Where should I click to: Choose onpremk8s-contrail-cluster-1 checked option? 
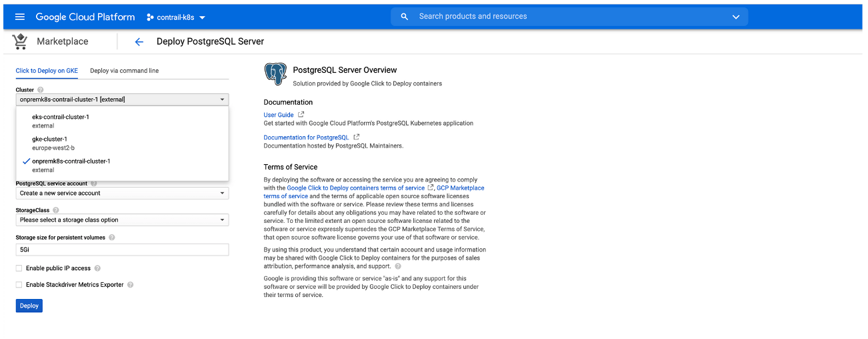[122, 165]
